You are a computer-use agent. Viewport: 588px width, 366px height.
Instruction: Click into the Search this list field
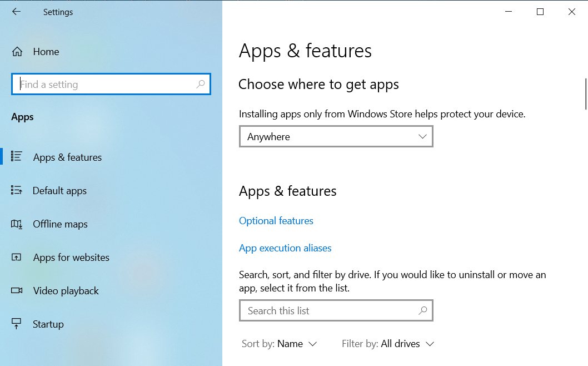tap(328, 311)
